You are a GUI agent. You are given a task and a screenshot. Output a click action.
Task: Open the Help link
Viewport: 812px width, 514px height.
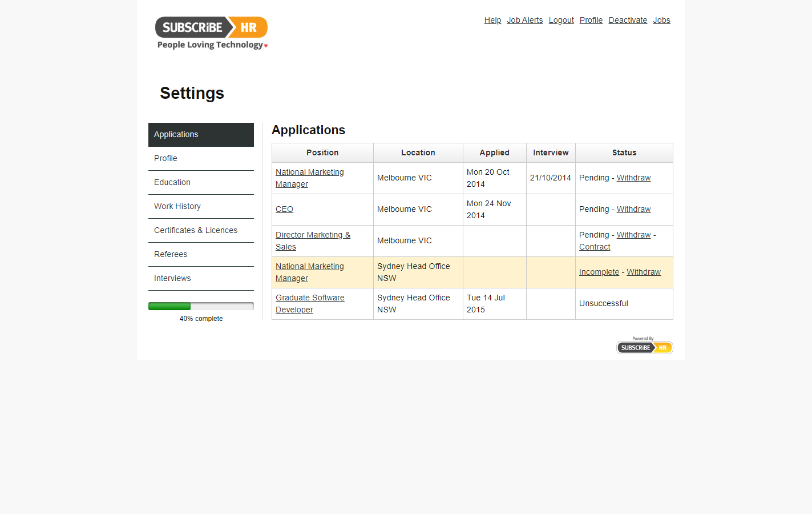point(492,20)
